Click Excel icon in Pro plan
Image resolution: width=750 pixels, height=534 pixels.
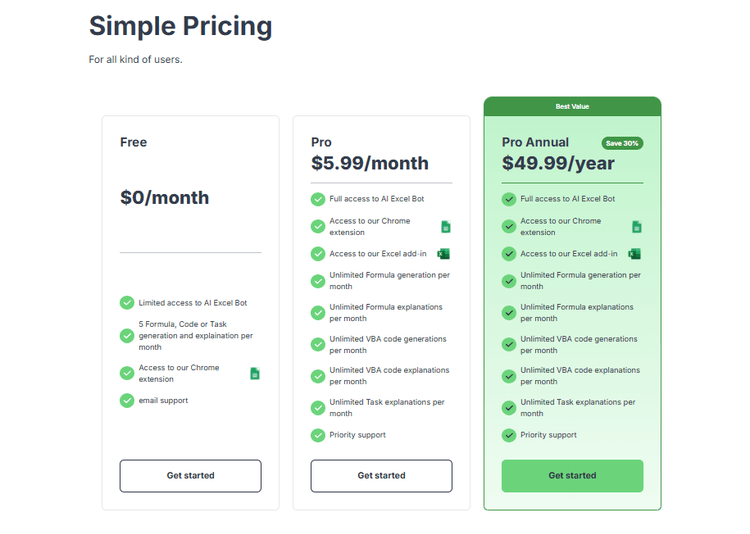(x=443, y=254)
